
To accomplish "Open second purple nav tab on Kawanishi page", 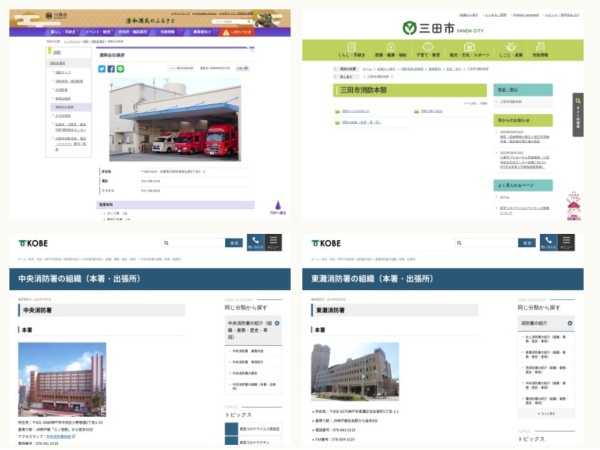I will (x=98, y=32).
